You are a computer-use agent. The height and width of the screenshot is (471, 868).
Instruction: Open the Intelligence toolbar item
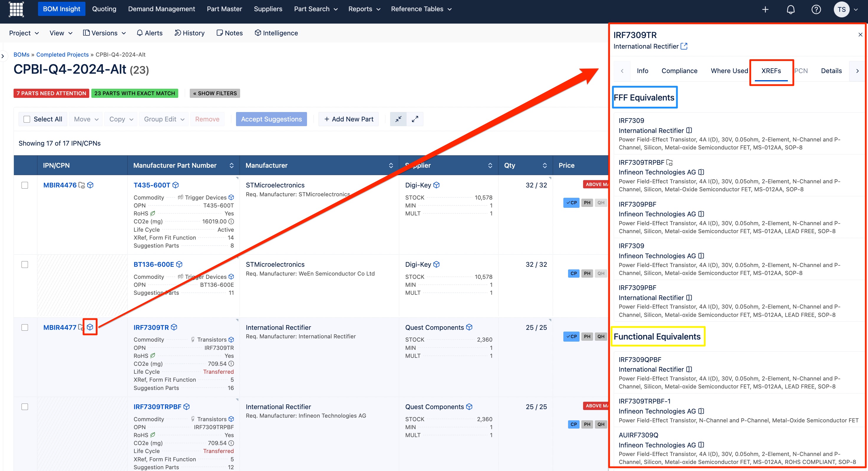[276, 33]
